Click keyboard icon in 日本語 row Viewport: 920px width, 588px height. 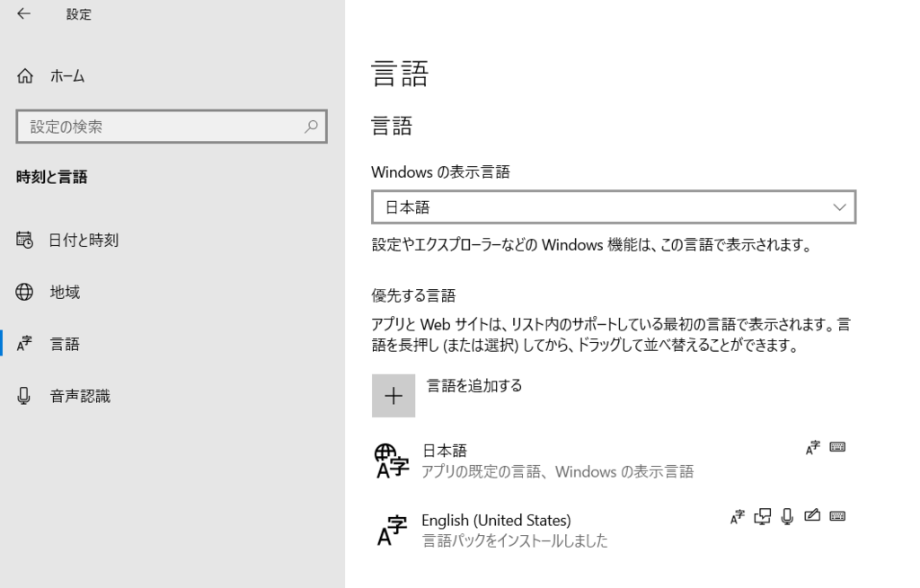click(837, 447)
